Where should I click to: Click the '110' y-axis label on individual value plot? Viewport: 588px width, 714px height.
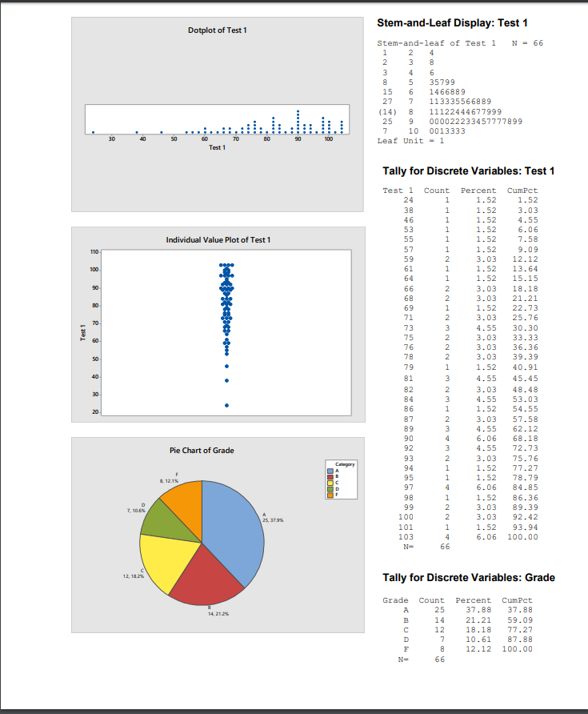[x=94, y=252]
